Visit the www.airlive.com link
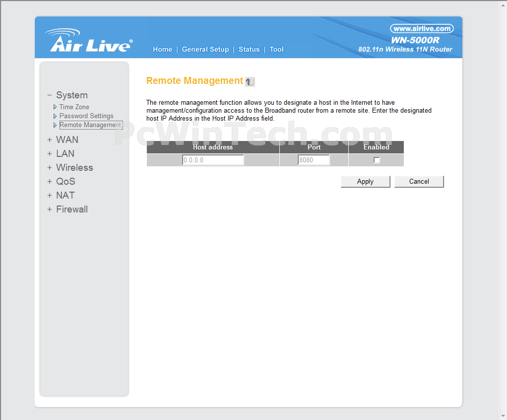This screenshot has height=420, width=507. click(422, 29)
